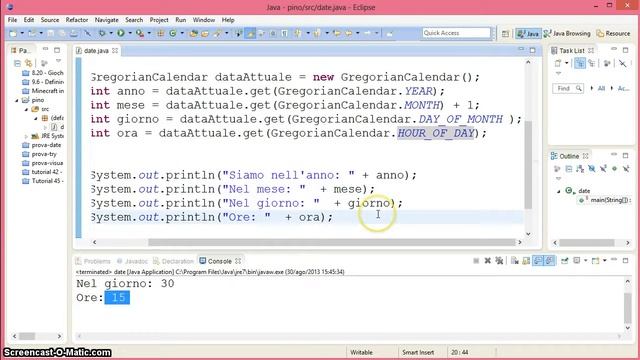Expand the JRE System Library node
This screenshot has height=360, width=640.
[x=26, y=136]
